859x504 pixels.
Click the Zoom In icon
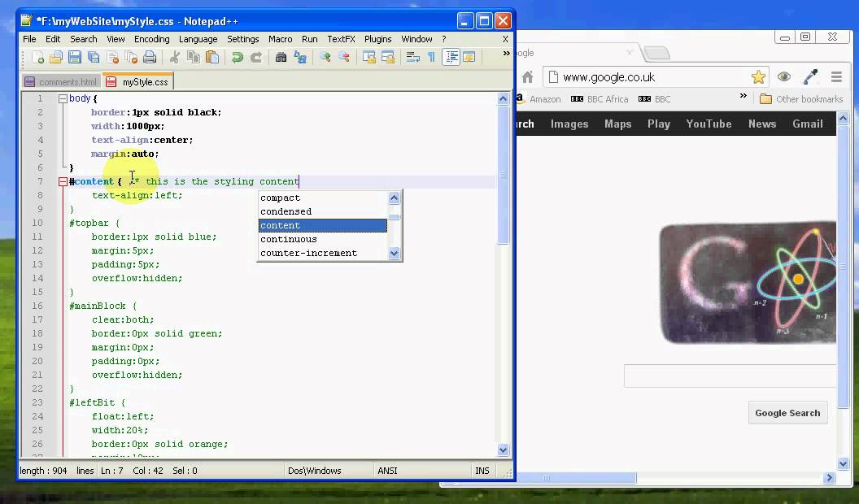click(325, 58)
